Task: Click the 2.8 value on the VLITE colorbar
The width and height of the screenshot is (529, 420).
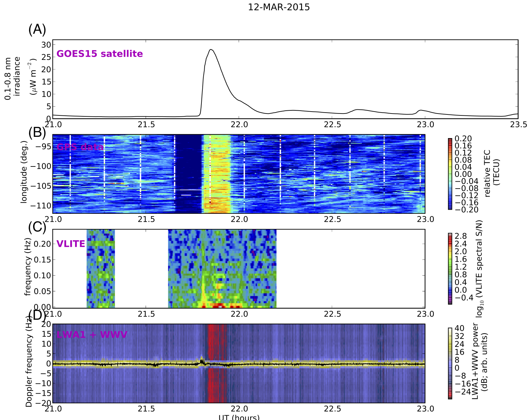Action: pyautogui.click(x=461, y=236)
